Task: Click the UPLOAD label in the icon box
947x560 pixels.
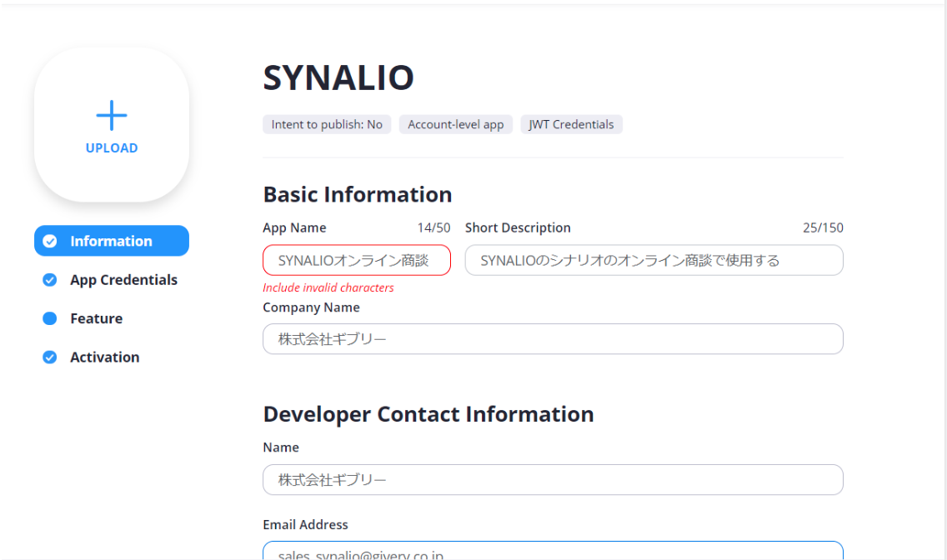Action: pos(112,147)
